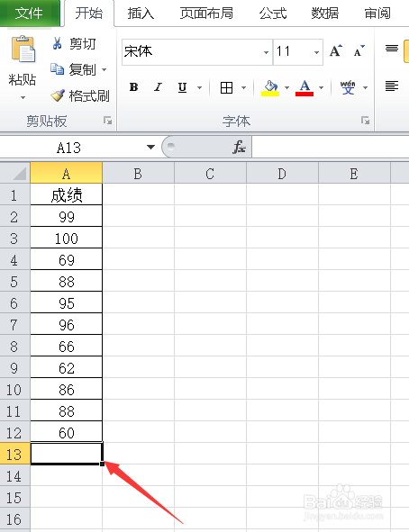Increase font size with large A

[x=336, y=51]
